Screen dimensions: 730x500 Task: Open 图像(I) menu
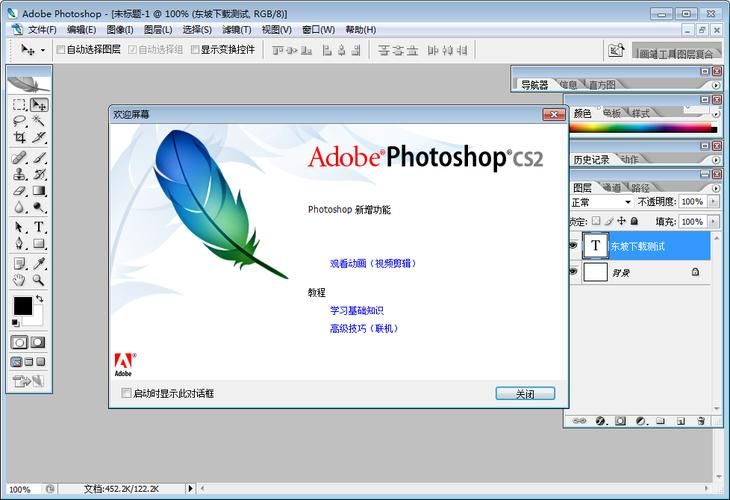(x=120, y=30)
